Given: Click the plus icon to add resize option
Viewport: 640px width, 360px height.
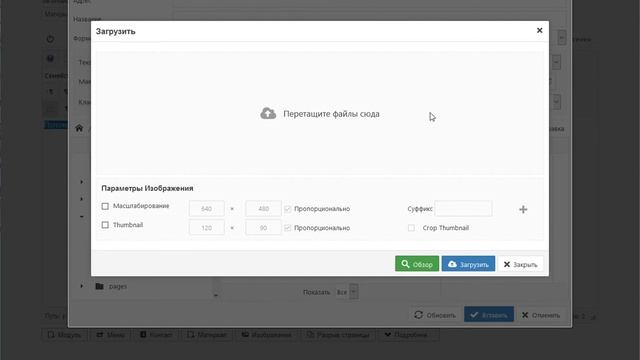Looking at the screenshot, I should tap(523, 209).
